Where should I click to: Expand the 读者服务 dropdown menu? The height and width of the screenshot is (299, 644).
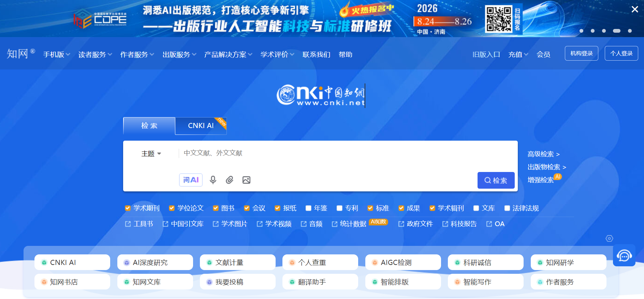(95, 54)
